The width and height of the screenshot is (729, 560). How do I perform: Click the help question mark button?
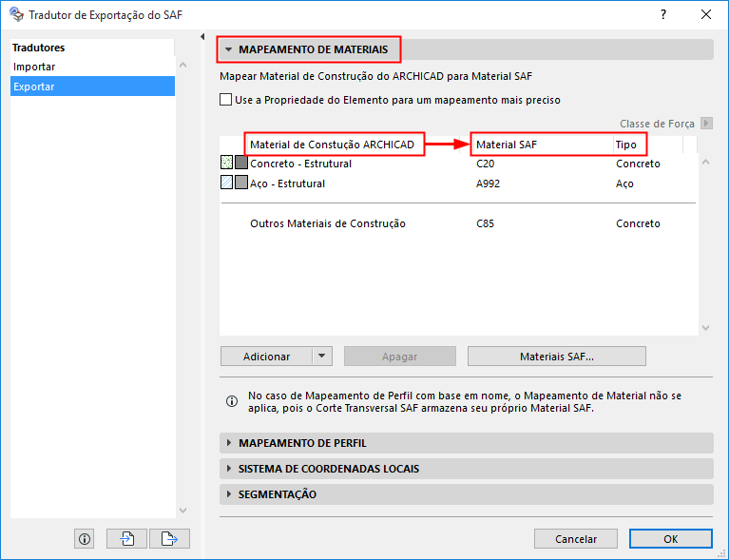pos(663,14)
